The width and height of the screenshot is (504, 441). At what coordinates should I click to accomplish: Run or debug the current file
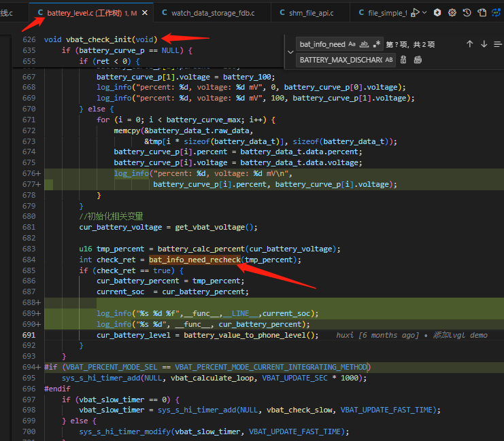[415, 12]
